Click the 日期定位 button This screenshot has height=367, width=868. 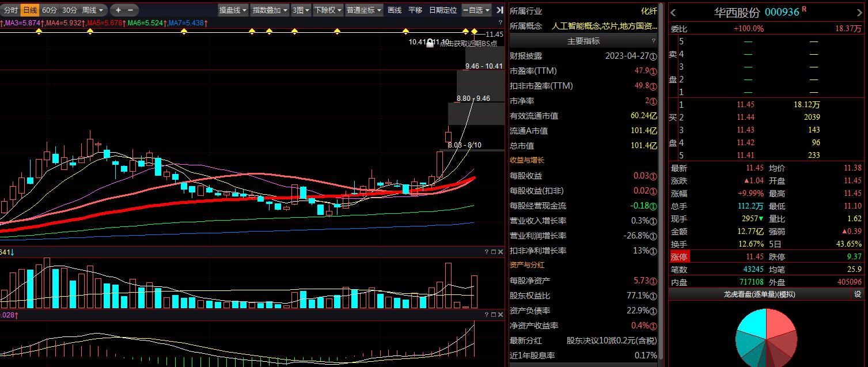pos(443,10)
